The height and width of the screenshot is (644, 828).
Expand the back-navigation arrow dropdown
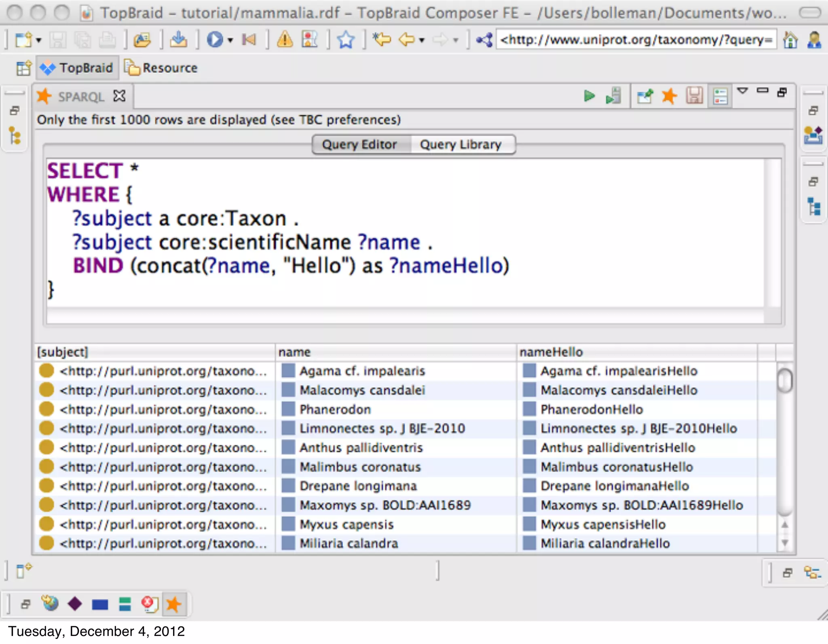422,40
